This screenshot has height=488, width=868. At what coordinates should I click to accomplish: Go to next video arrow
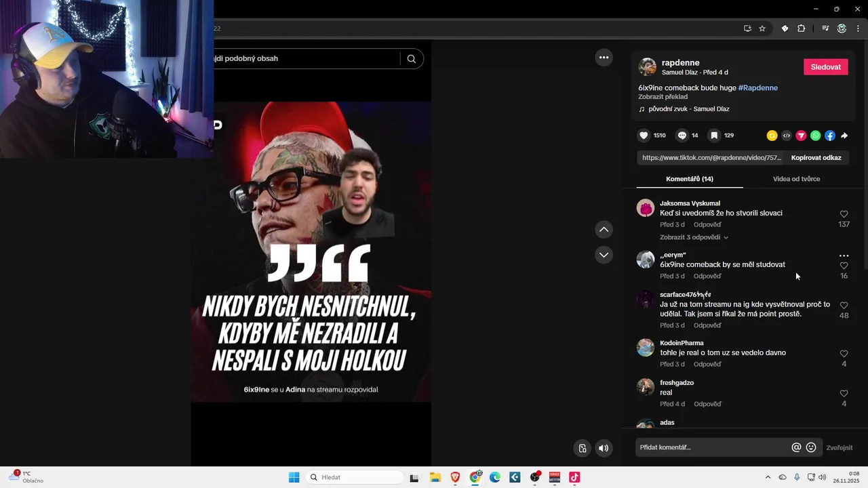(x=604, y=255)
